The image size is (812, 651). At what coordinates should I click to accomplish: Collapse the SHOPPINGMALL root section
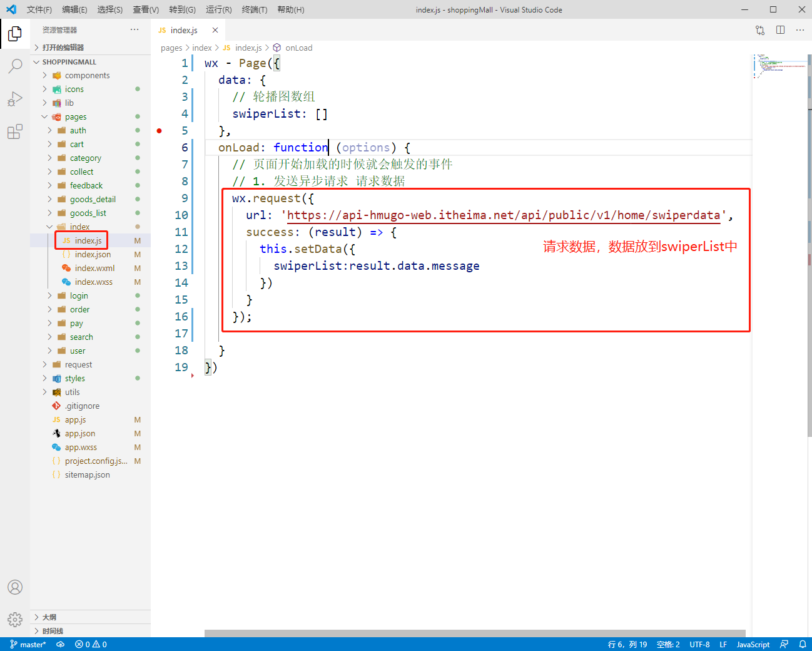[x=90, y=61]
